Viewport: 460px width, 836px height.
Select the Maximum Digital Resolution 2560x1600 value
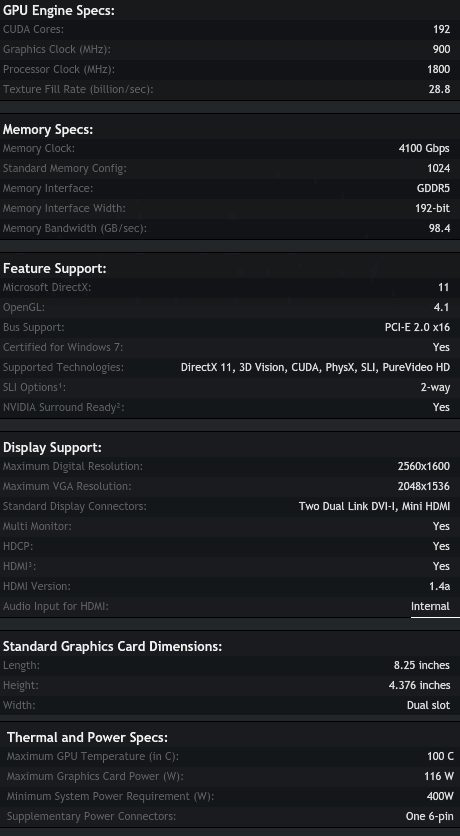click(x=424, y=466)
